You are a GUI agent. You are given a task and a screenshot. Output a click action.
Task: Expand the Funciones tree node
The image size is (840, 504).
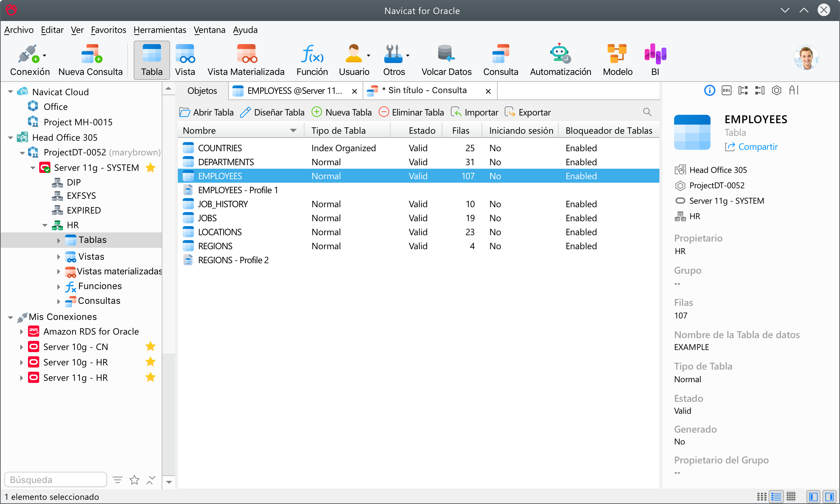point(58,286)
